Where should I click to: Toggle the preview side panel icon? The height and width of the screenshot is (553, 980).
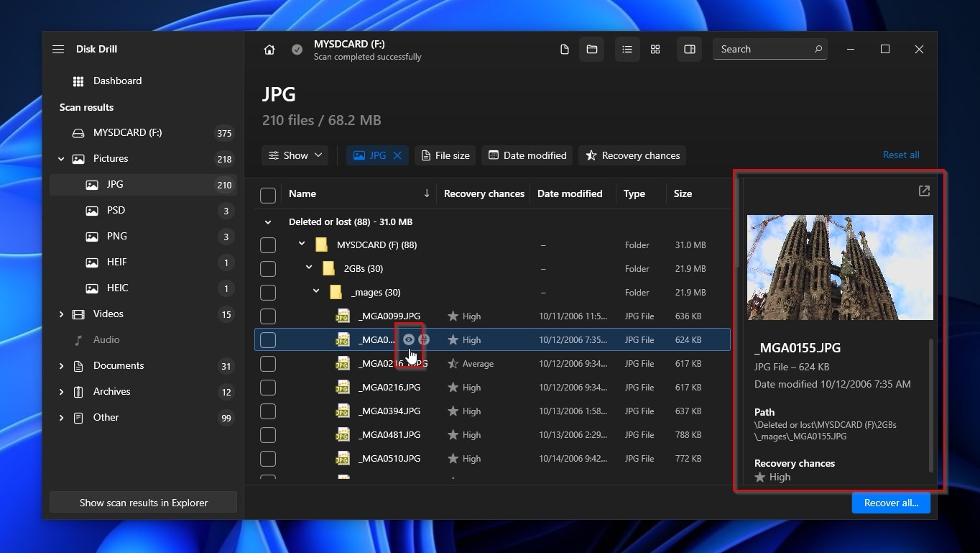[x=690, y=49]
